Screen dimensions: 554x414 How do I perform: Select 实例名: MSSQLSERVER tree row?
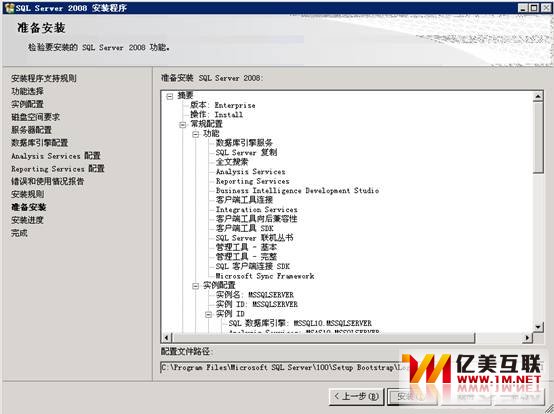pyautogui.click(x=255, y=295)
